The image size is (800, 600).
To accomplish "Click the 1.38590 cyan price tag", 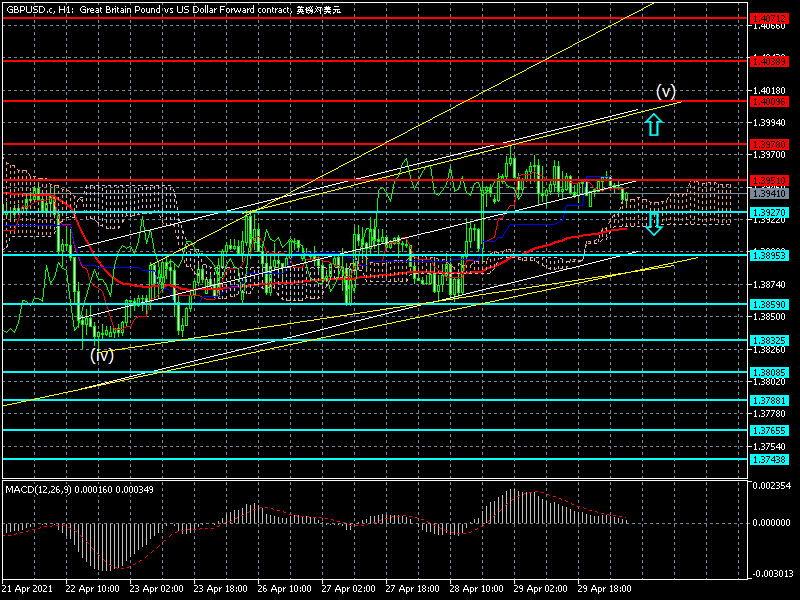I will (769, 305).
